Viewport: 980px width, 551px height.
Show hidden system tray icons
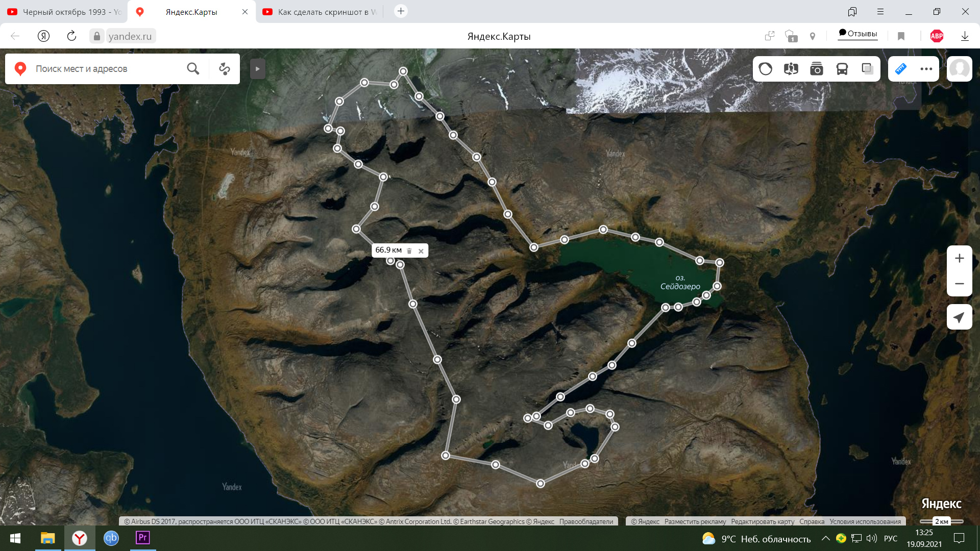click(x=825, y=538)
